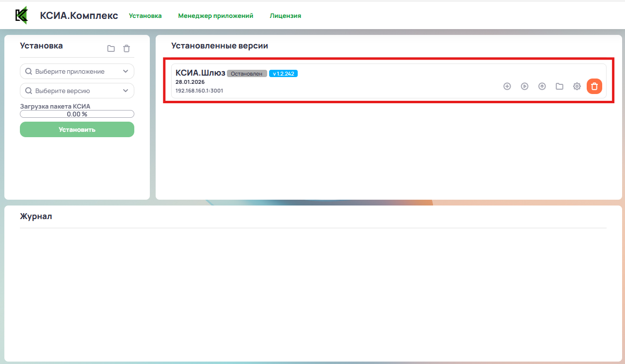Viewport: 625px width, 364px height.
Task: Click the gray Остановлен status badge
Action: [247, 74]
